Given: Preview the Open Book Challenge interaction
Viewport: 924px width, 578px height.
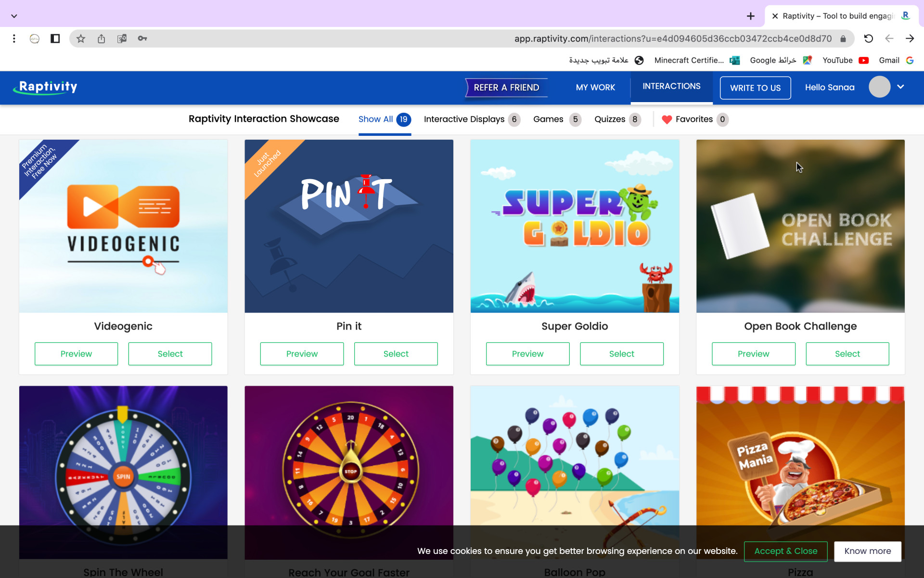Looking at the screenshot, I should 754,354.
